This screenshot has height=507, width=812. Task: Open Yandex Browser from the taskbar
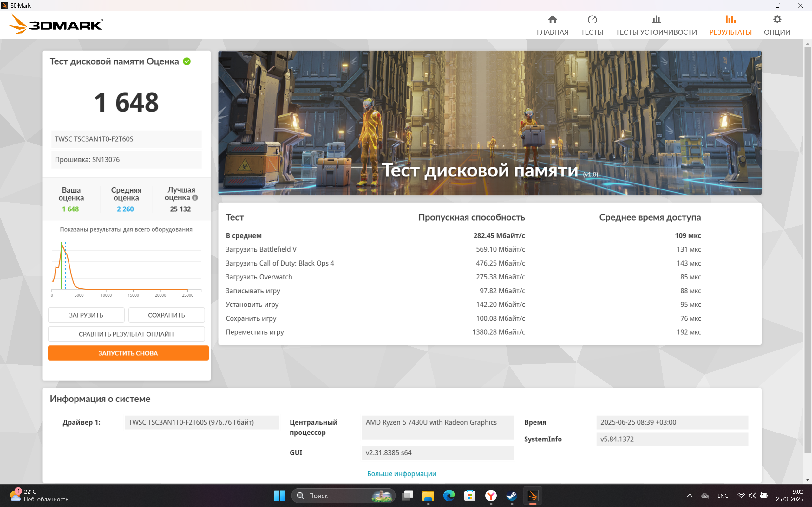coord(491,496)
